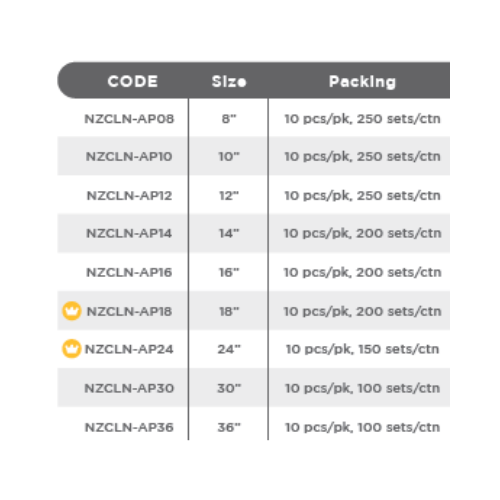Viewport: 500px width, 500px height.
Task: Select the 36" size cell
Action: coord(229,427)
